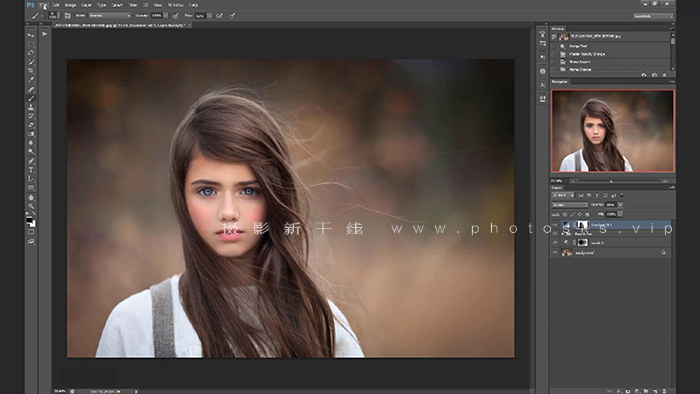This screenshot has height=394, width=700.
Task: Click the trash icon in History panel
Action: (664, 75)
